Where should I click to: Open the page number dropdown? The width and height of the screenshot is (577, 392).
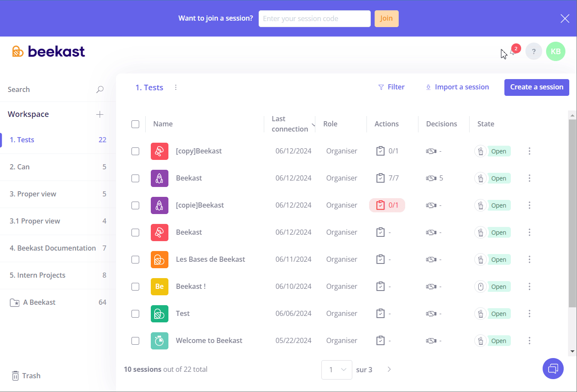tap(337, 370)
